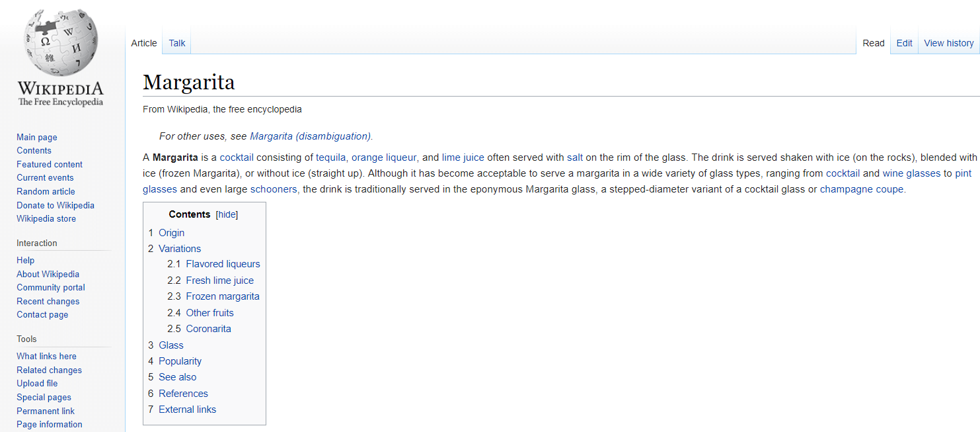
Task: Click the champagne coupe link
Action: tap(862, 189)
